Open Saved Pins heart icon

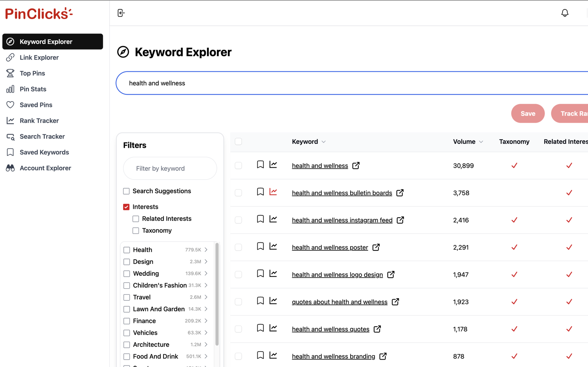(11, 105)
